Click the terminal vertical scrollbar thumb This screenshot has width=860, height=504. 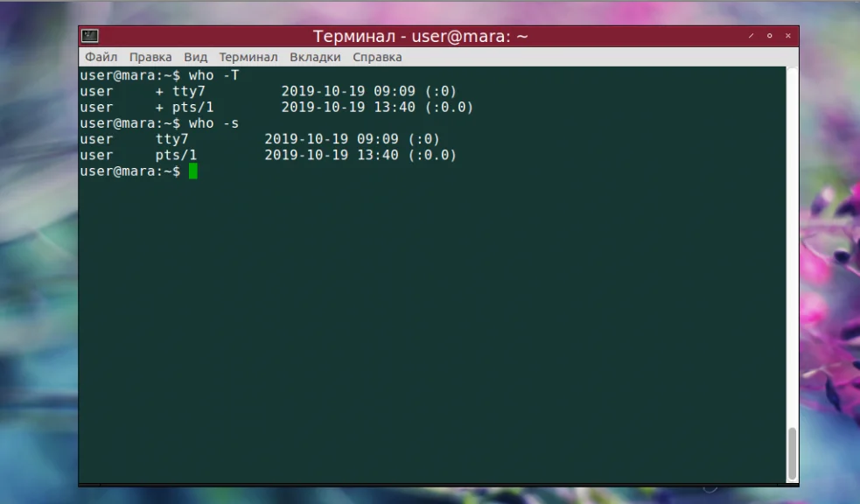point(792,454)
